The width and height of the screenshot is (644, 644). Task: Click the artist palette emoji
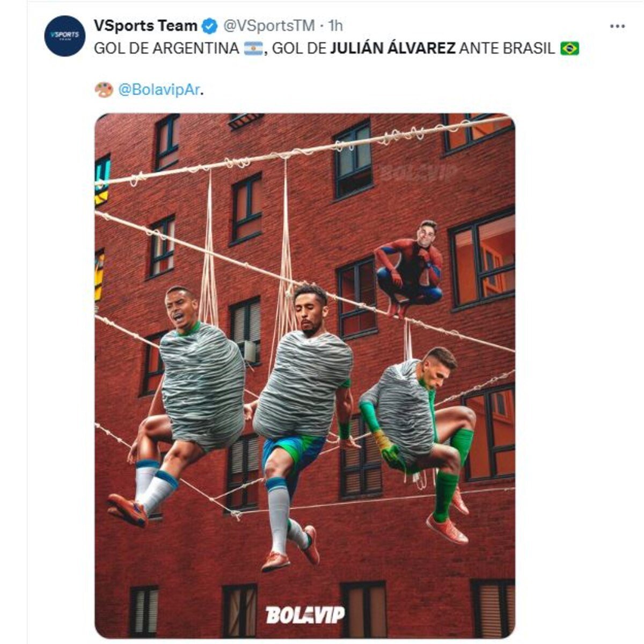(x=104, y=90)
